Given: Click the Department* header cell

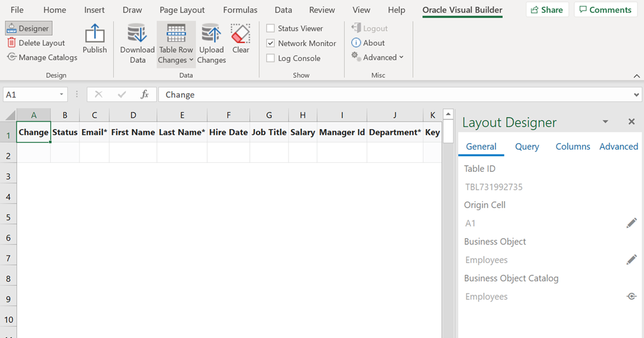Looking at the screenshot, I should pyautogui.click(x=395, y=132).
